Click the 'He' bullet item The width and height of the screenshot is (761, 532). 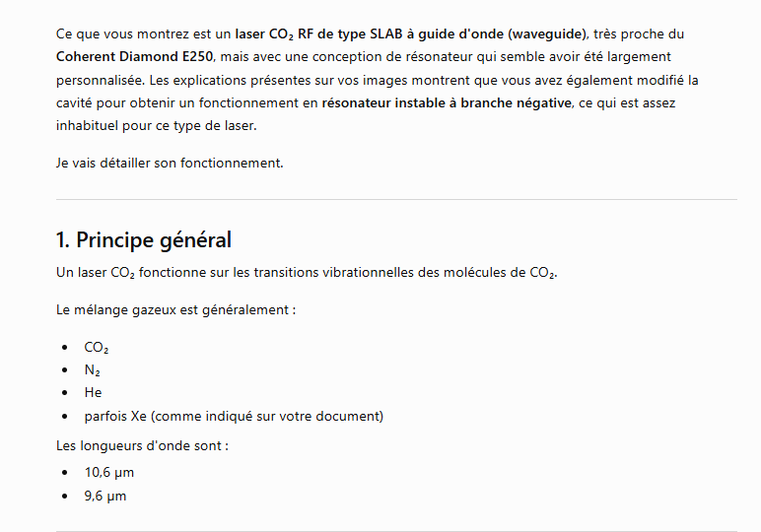coord(93,392)
